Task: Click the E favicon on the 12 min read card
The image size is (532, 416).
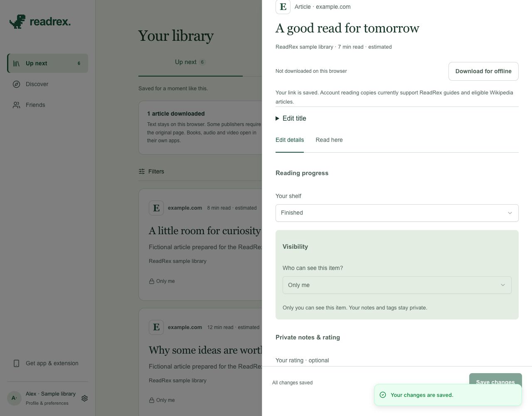Action: 156,327
